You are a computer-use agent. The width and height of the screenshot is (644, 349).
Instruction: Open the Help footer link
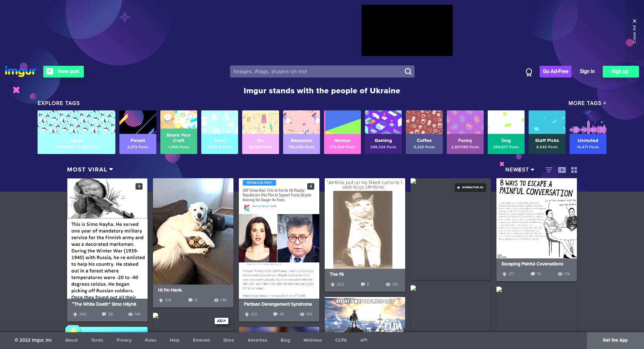[x=174, y=340]
